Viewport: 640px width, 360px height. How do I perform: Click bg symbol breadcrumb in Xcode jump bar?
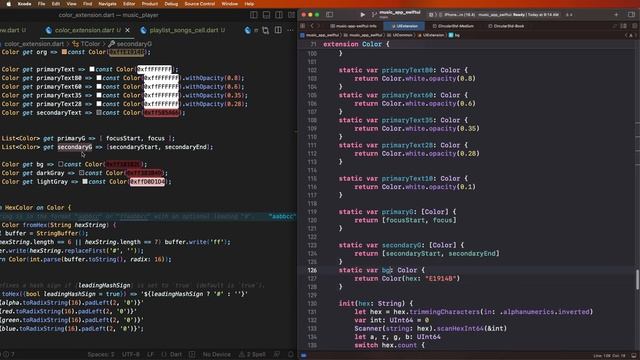pyautogui.click(x=454, y=35)
